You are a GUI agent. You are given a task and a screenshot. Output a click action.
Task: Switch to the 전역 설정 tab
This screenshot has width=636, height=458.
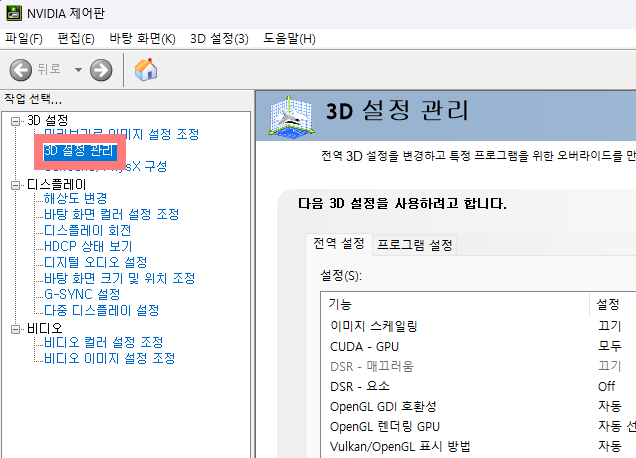[x=339, y=244]
